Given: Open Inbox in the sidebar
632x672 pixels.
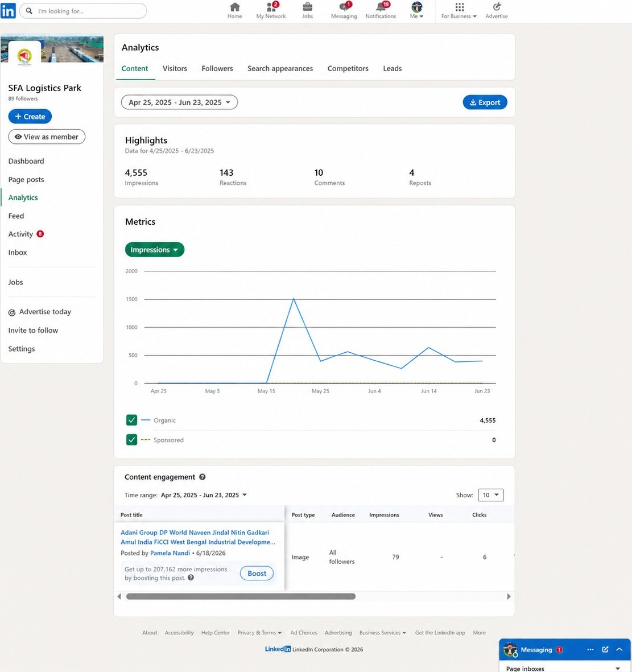Looking at the screenshot, I should (x=18, y=253).
